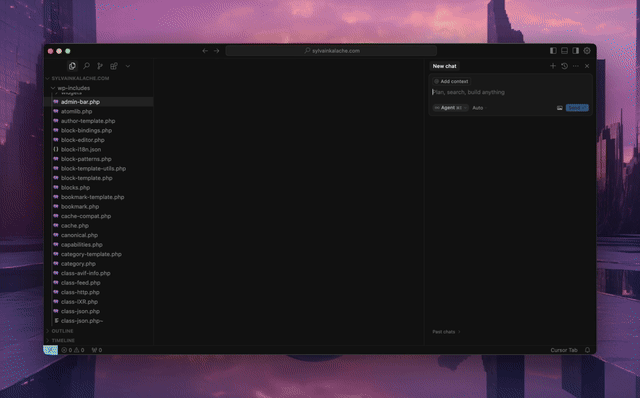Show chat history clock icon
This screenshot has width=640, height=398.
tap(564, 66)
